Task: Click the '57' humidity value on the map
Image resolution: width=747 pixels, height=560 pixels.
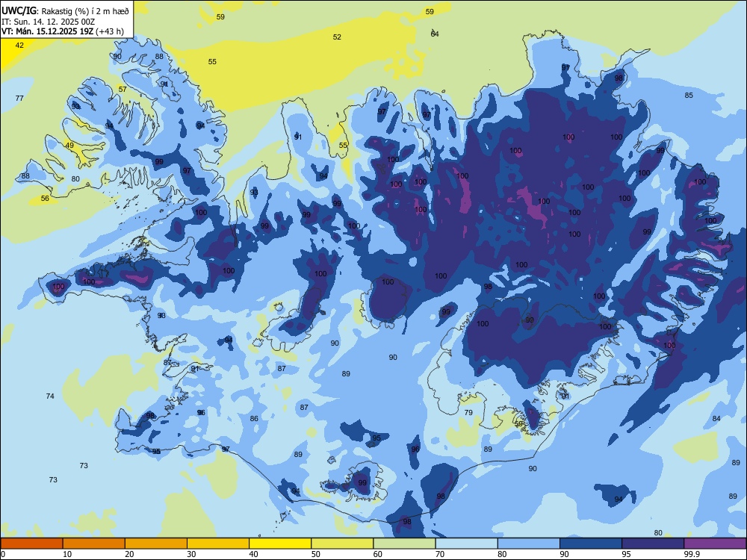Action: click(123, 89)
